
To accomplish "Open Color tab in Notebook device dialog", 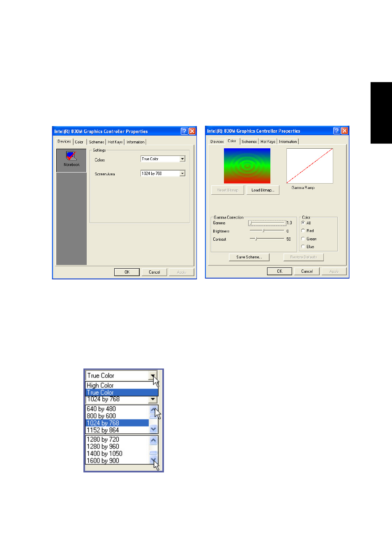I will pos(79,142).
